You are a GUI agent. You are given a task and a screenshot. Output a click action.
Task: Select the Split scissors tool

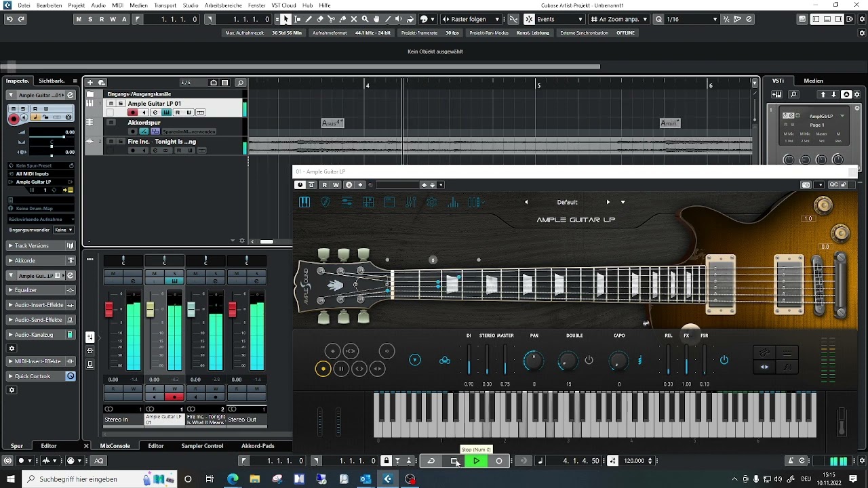tap(331, 19)
